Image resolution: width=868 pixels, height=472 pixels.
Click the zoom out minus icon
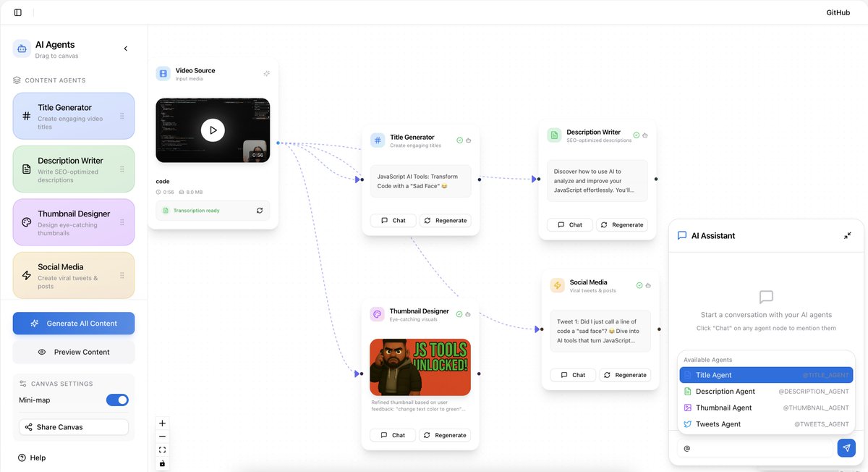click(162, 437)
